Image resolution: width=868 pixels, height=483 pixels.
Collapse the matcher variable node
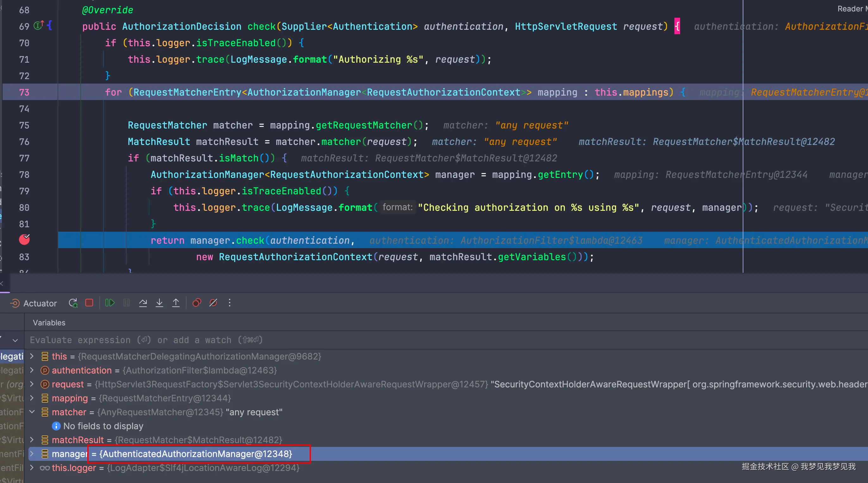[32, 411]
